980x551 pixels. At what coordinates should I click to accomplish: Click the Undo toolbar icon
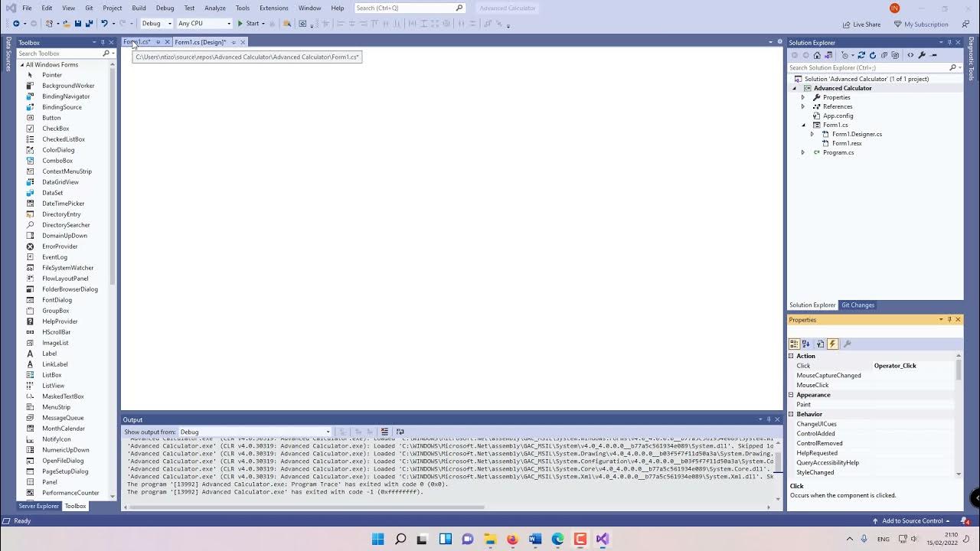(x=105, y=24)
